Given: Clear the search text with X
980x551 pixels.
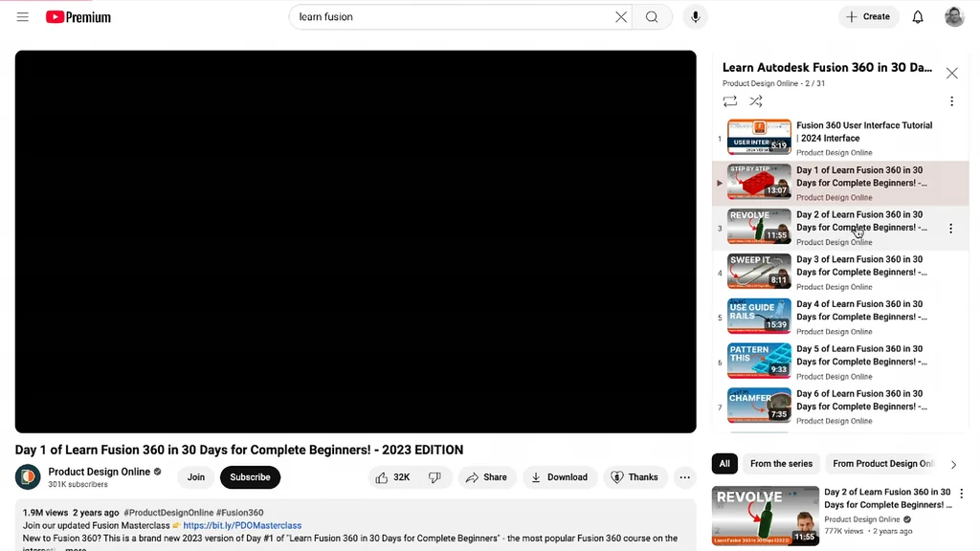Looking at the screenshot, I should click(x=620, y=17).
